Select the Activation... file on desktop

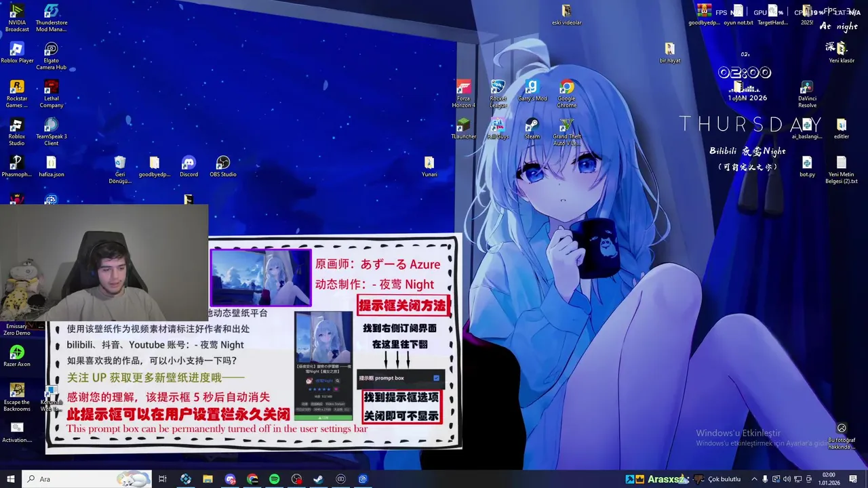point(17,432)
